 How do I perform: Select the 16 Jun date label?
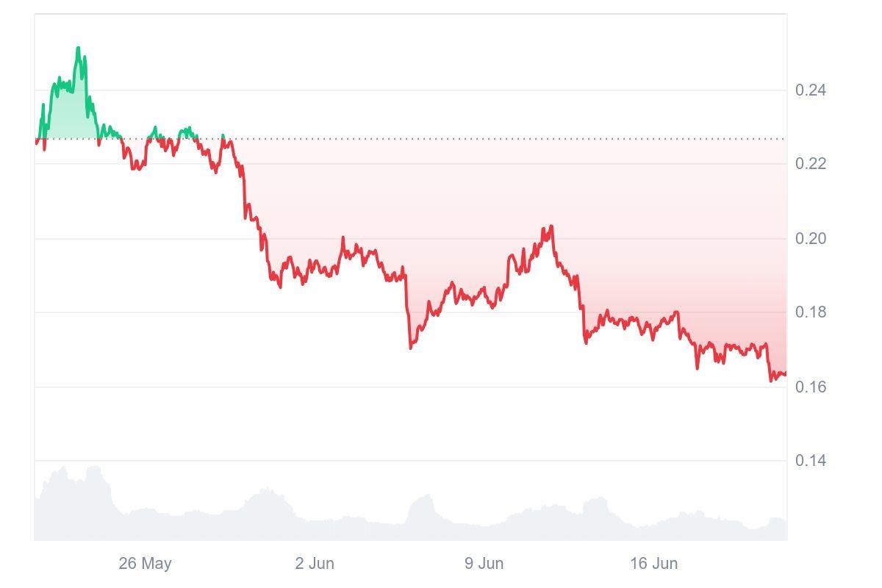653,564
